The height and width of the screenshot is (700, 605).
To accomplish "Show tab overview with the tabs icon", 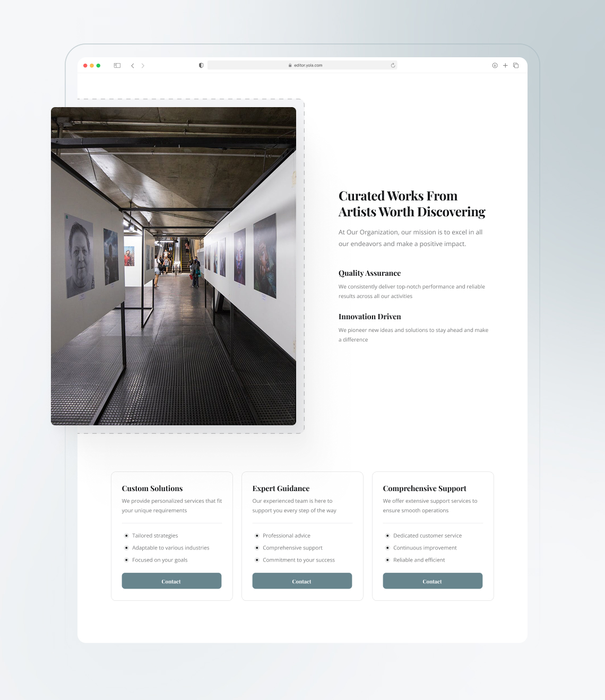I will click(x=516, y=65).
